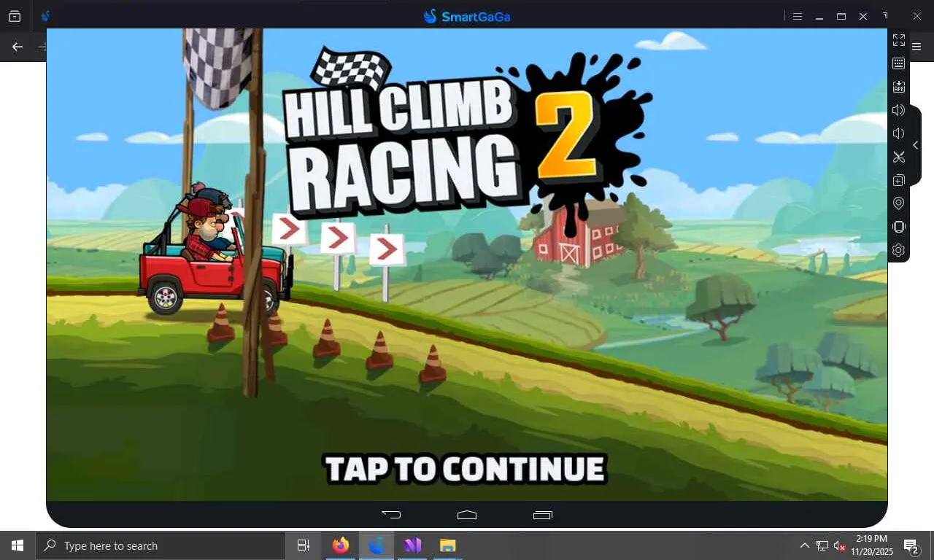
Task: Maximize the SmartGaGa window
Action: [841, 16]
